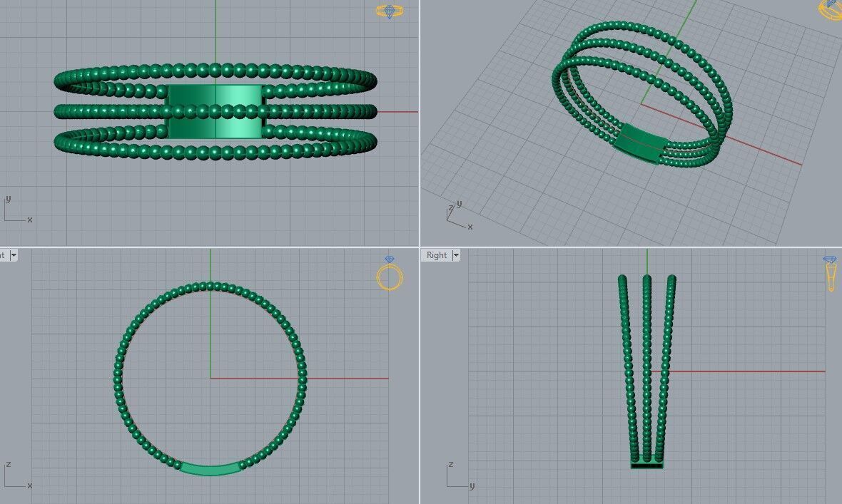
Task: Select the base plate in the Right viewport
Action: click(x=646, y=463)
